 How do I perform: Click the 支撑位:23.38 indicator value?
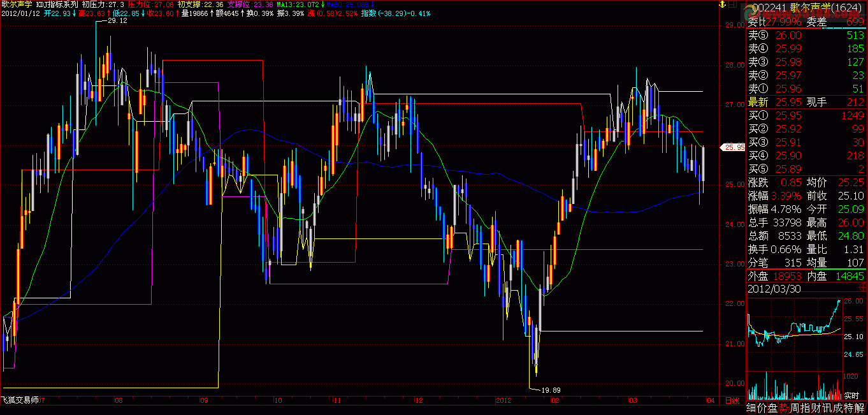tap(249, 4)
